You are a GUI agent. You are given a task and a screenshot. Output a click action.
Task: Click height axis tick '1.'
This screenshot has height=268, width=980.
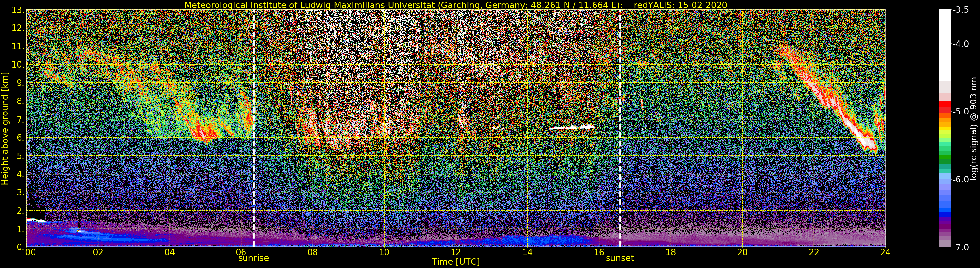pyautogui.click(x=20, y=229)
